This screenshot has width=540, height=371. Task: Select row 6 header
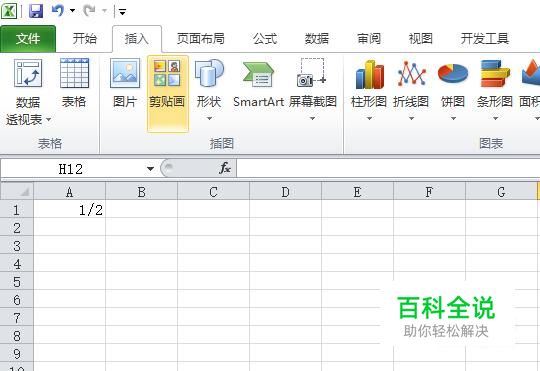pos(17,299)
